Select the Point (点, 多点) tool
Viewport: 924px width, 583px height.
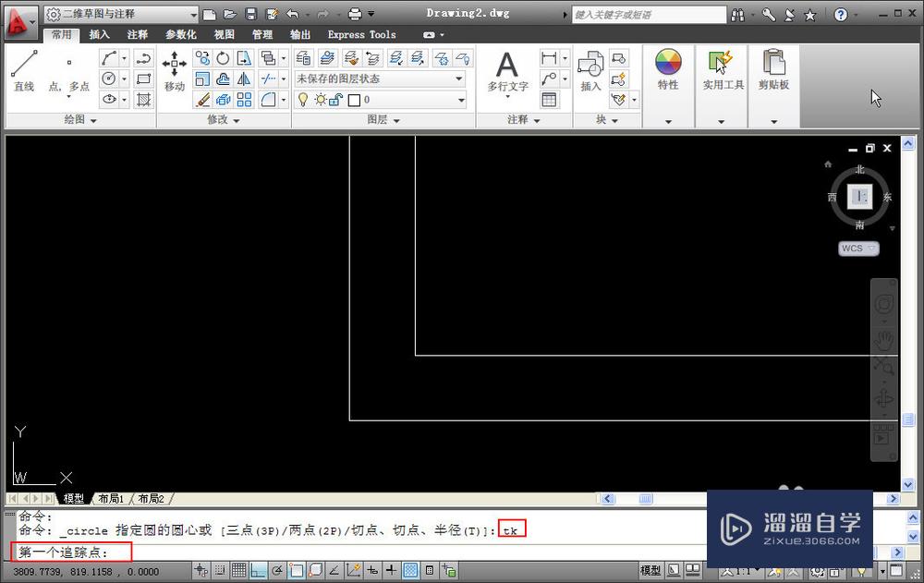coord(69,71)
